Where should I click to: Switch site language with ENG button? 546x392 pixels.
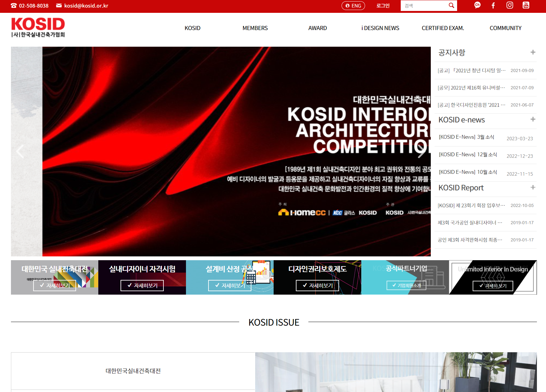coord(353,6)
